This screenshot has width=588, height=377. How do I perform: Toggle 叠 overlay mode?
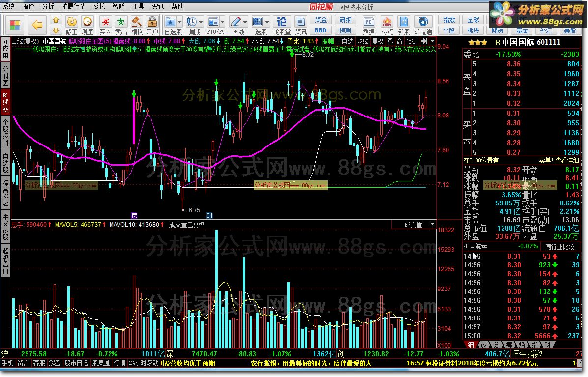click(390, 41)
